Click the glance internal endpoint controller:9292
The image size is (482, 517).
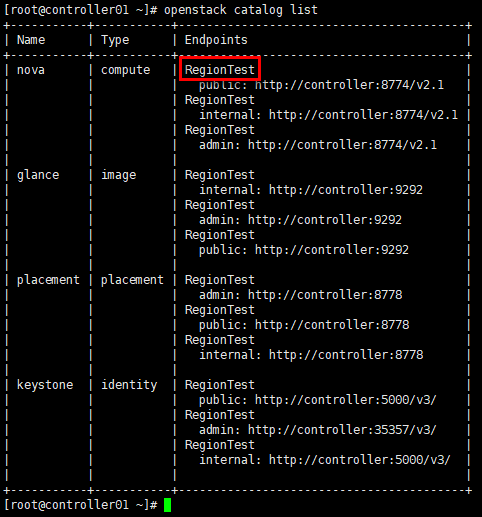tap(346, 190)
